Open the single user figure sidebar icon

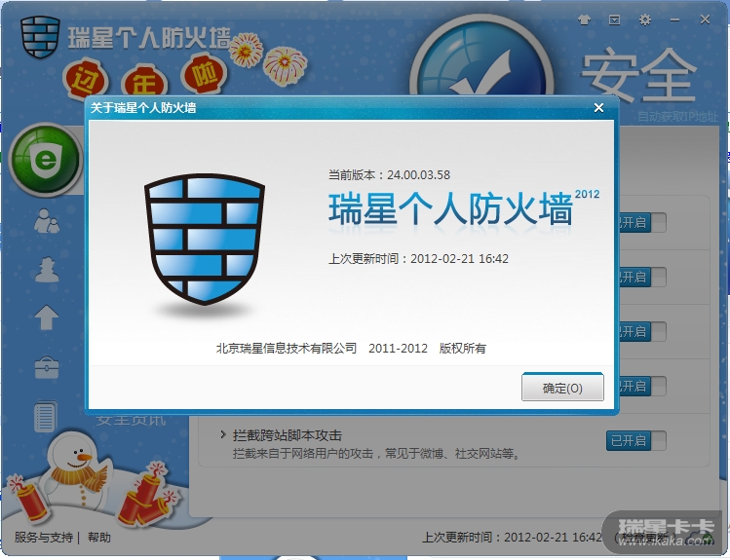tap(47, 270)
